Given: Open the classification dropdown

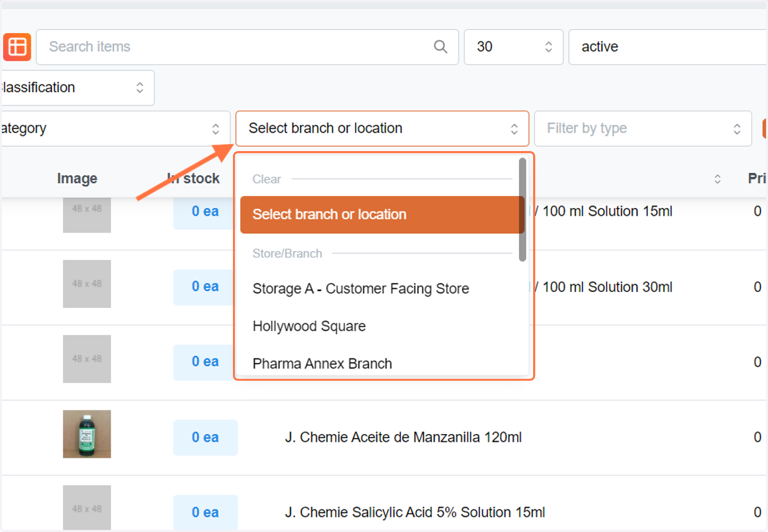Looking at the screenshot, I should (77, 88).
